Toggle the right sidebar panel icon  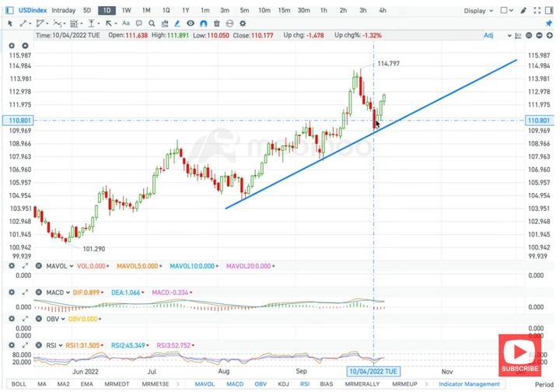coord(549,10)
